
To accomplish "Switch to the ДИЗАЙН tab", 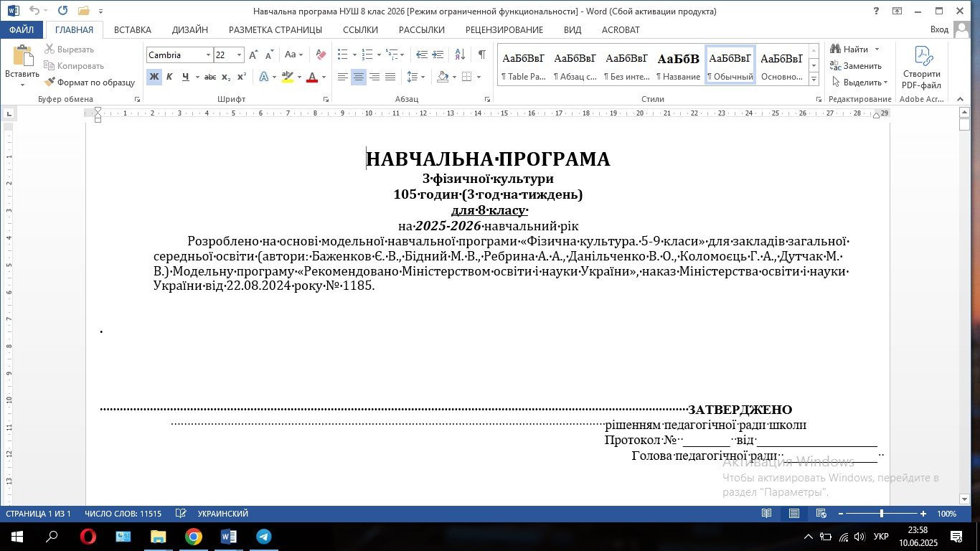I will tap(190, 29).
